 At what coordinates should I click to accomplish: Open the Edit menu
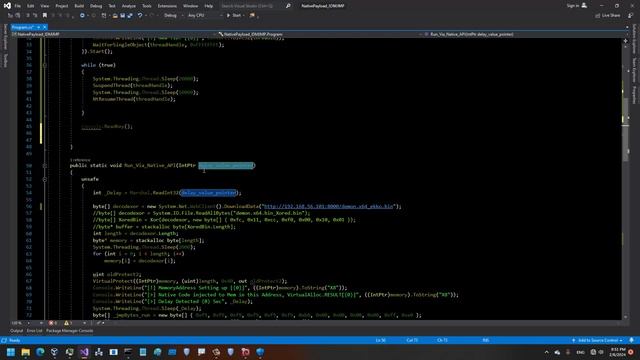[x=31, y=6]
